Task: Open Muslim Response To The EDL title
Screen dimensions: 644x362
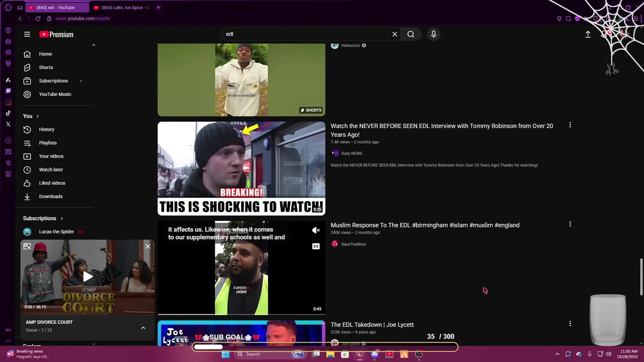Action: [x=425, y=225]
